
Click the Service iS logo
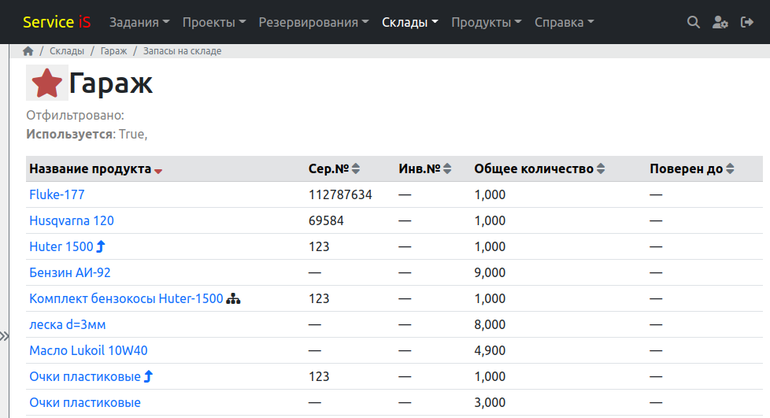(x=56, y=22)
